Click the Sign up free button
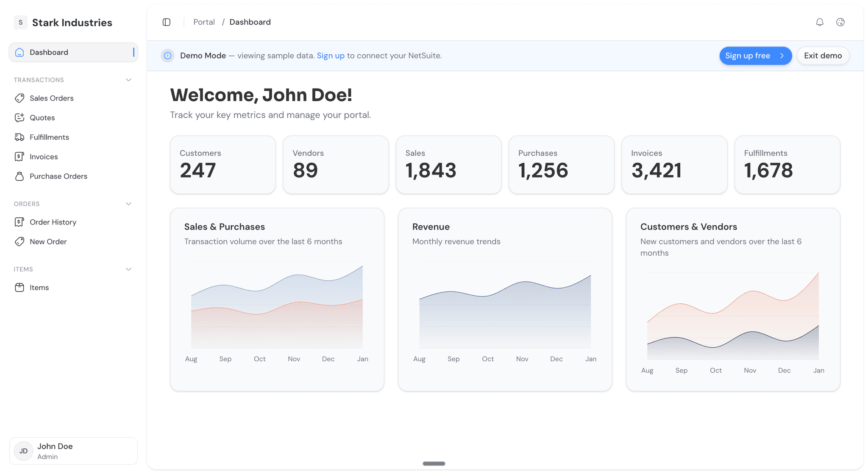Screen dimensions: 868x474 755,55
